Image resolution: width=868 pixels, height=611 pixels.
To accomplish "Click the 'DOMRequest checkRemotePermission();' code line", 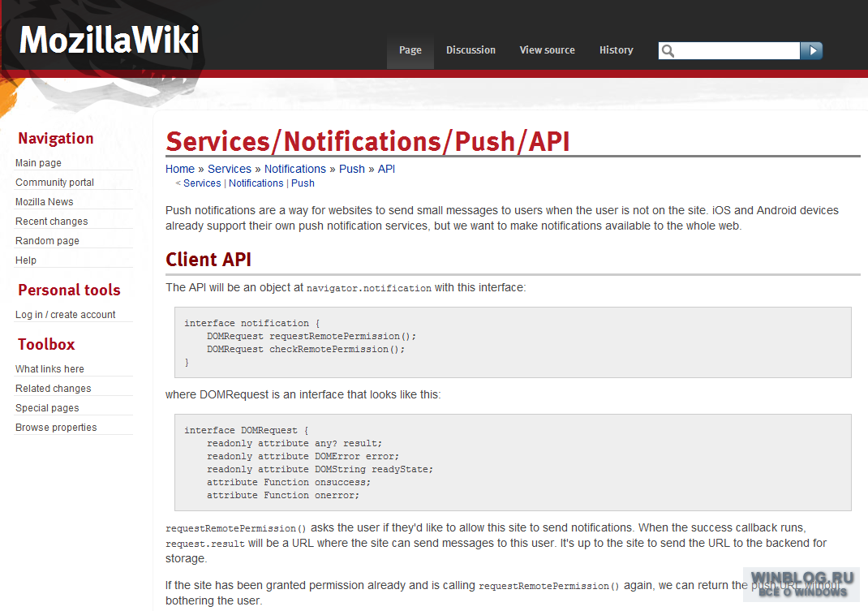I will point(306,349).
